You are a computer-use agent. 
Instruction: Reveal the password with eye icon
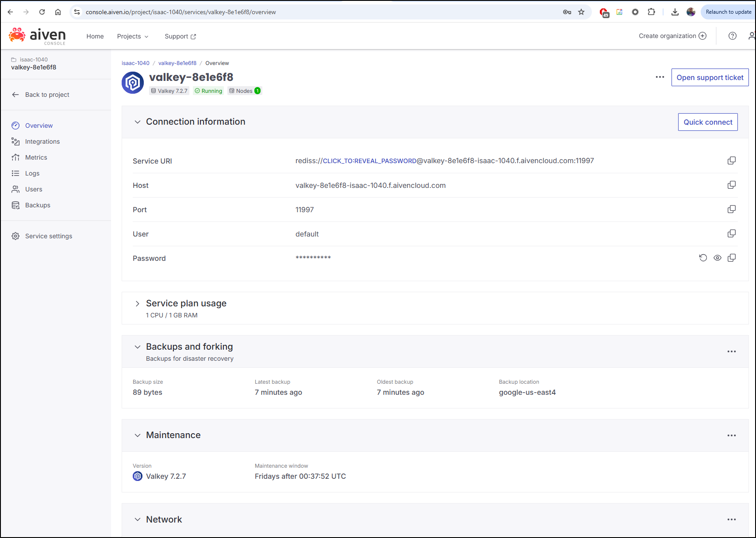tap(718, 258)
